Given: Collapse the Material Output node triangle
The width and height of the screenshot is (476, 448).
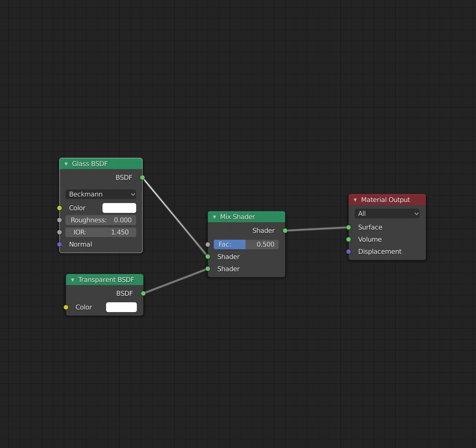Looking at the screenshot, I should [355, 200].
